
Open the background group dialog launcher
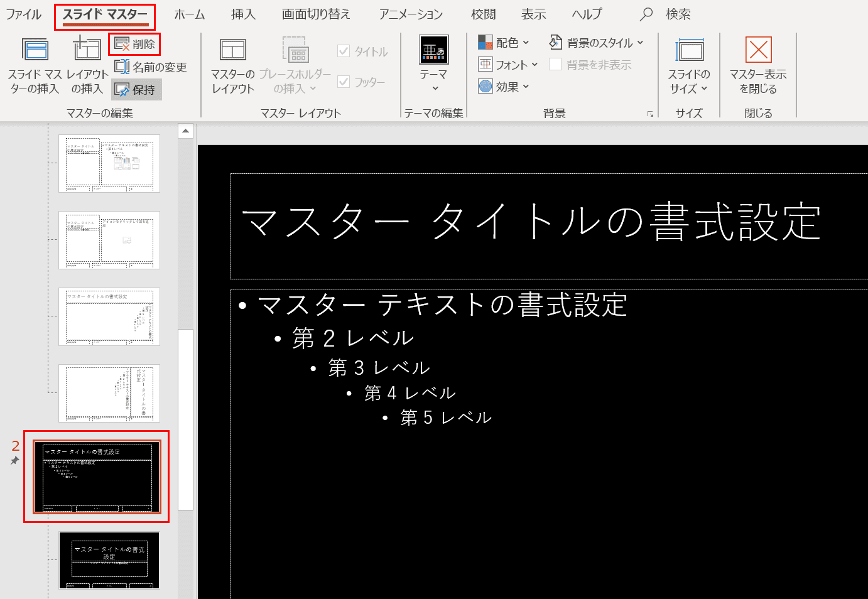pos(650,114)
